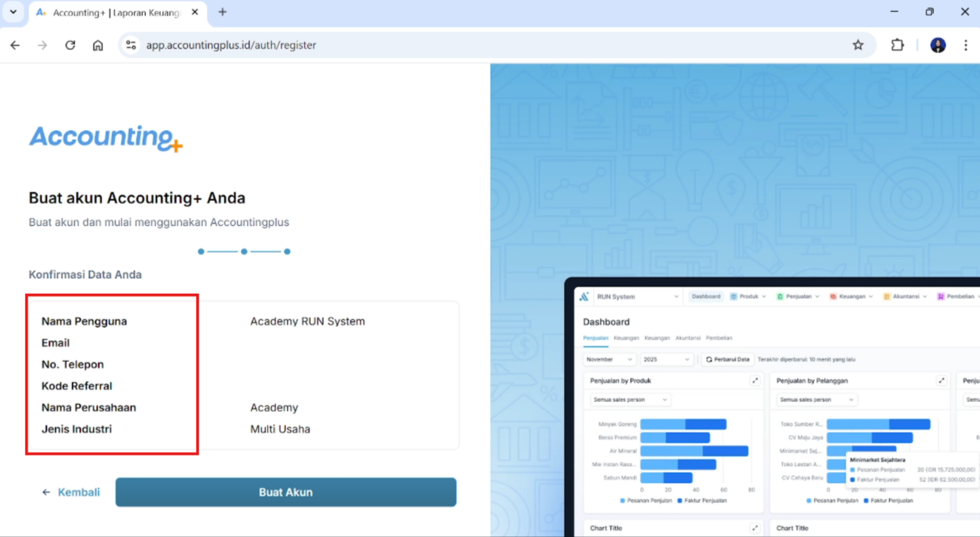Click the "Jenis Industri" label

coord(76,429)
